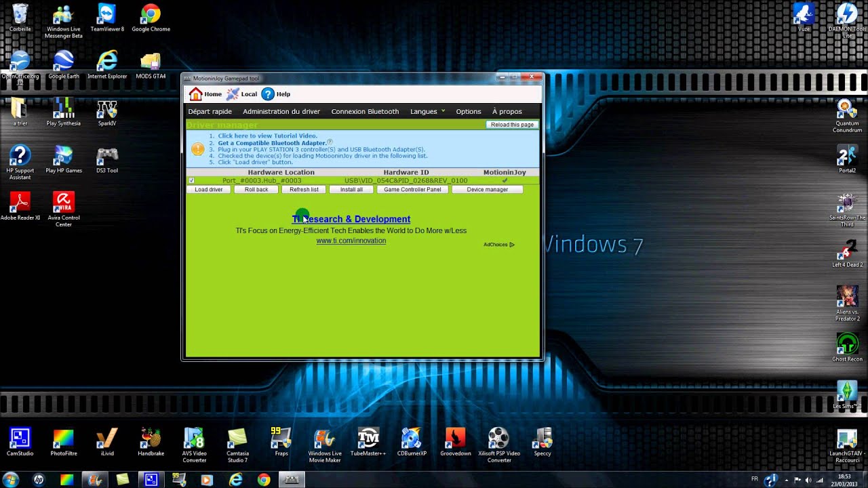The height and width of the screenshot is (488, 868).
Task: Open Speccy desktop icon
Action: click(542, 442)
